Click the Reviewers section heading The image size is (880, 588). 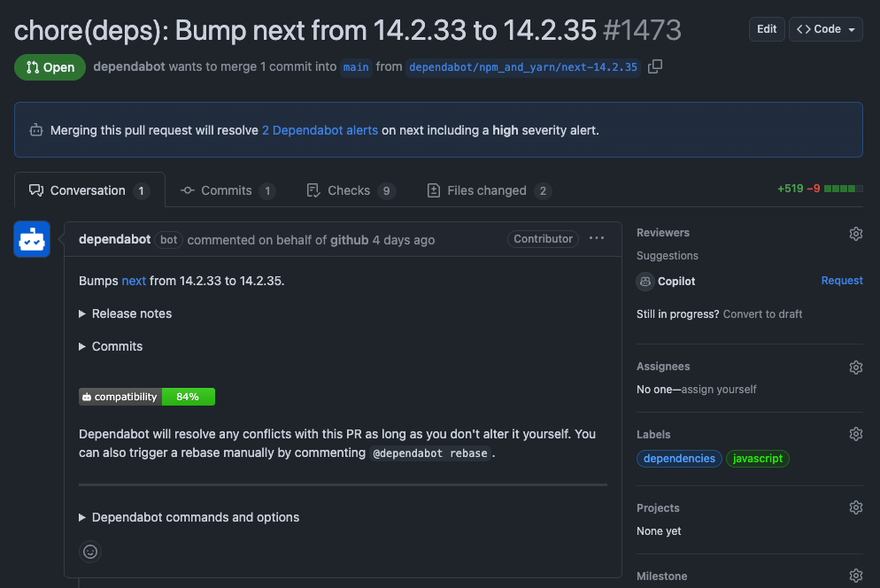[x=663, y=233]
